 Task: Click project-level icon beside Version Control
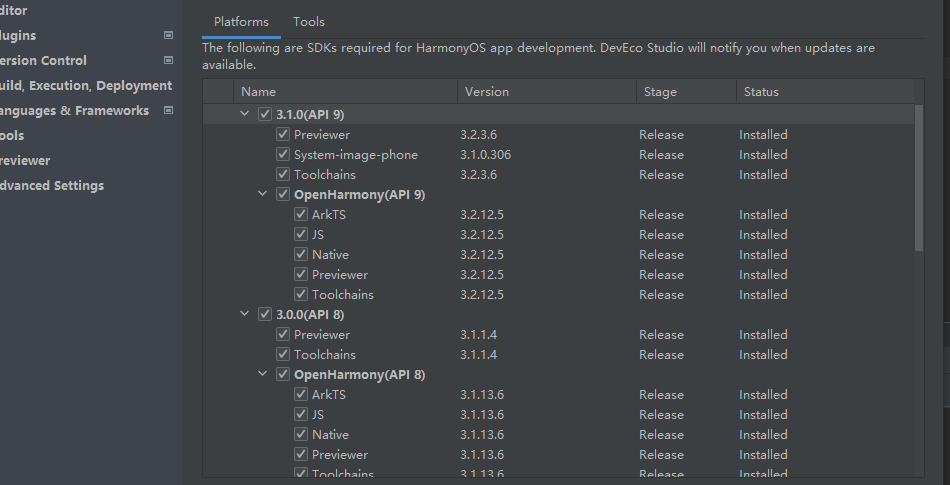[169, 60]
